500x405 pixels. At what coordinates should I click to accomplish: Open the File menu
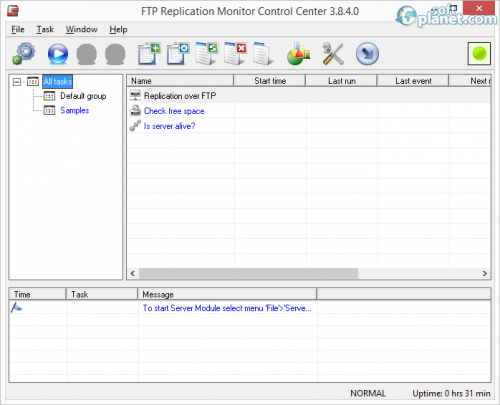pos(18,29)
